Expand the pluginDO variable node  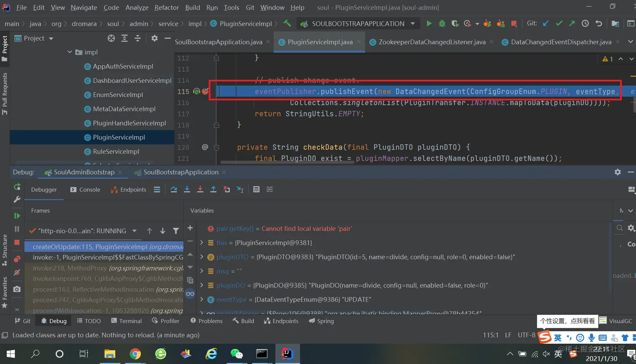click(201, 285)
